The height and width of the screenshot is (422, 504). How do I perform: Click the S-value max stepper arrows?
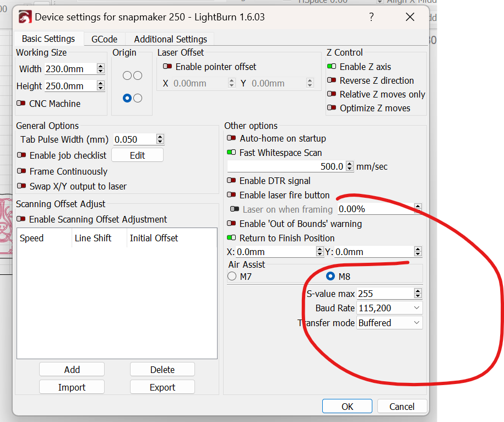tap(418, 293)
